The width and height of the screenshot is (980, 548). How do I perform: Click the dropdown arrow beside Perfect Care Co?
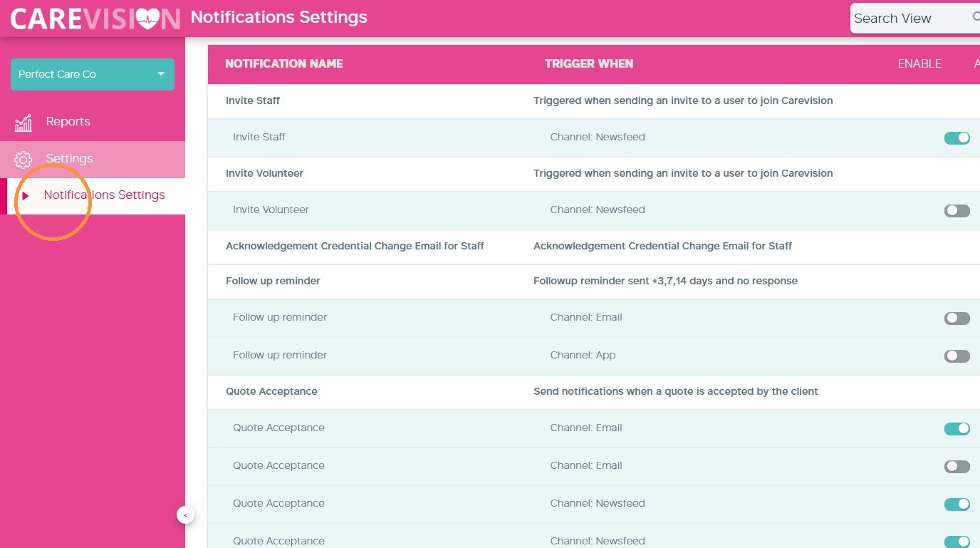161,74
